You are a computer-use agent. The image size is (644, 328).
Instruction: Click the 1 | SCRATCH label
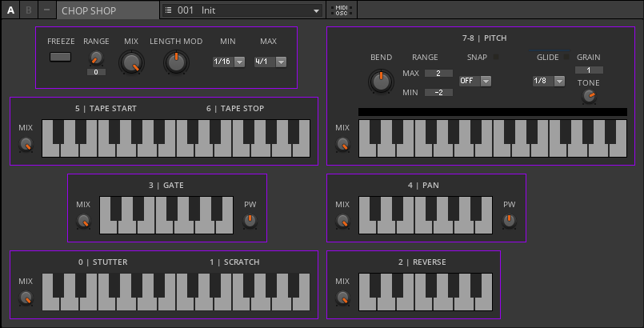click(x=234, y=262)
